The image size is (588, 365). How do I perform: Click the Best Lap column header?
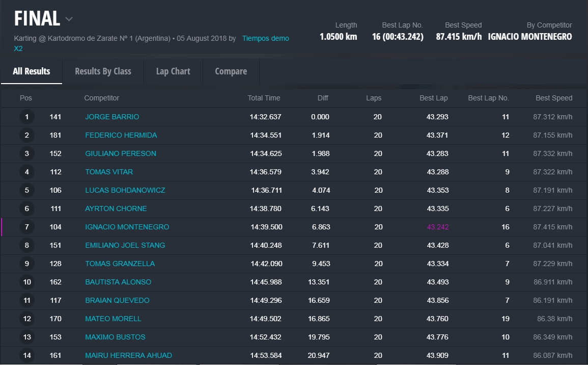click(x=433, y=98)
